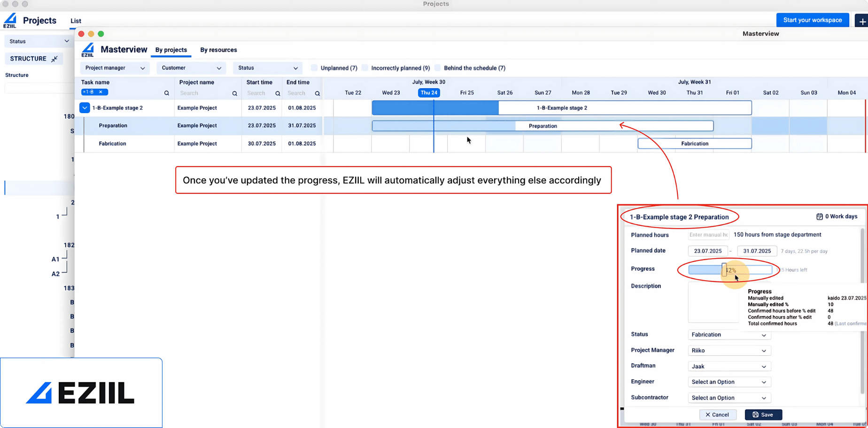Viewport: 868px width, 428px height.
Task: Switch to the By projects tab
Action: (171, 50)
